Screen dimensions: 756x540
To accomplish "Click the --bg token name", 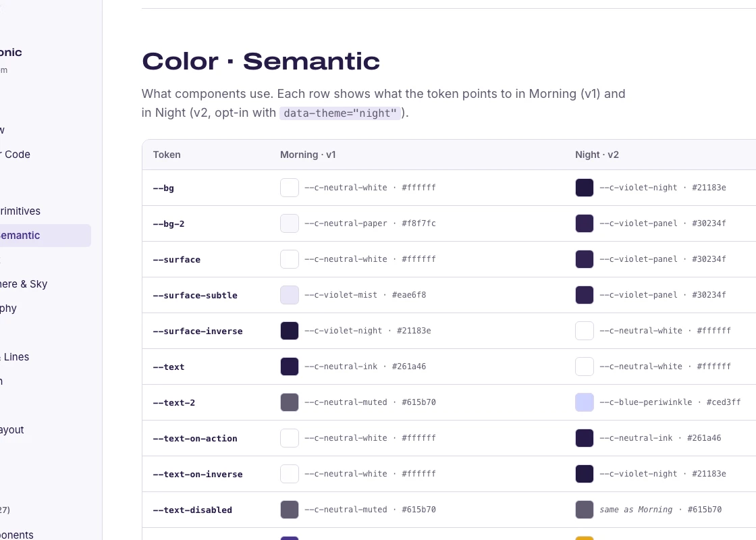I will pyautogui.click(x=163, y=188).
